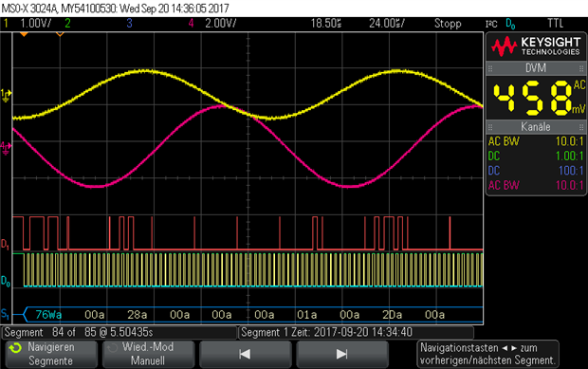The image size is (588, 369).
Task: Click the Keysight Technologies logo
Action: [536, 46]
